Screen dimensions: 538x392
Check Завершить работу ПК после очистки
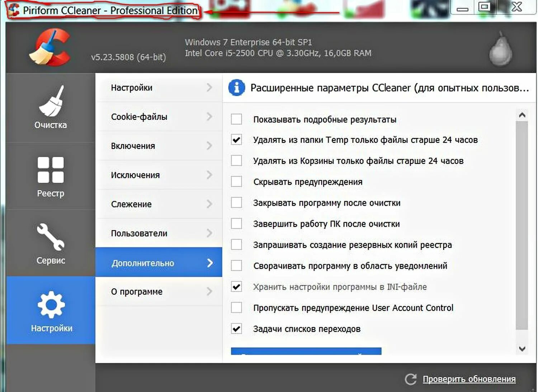pyautogui.click(x=236, y=224)
